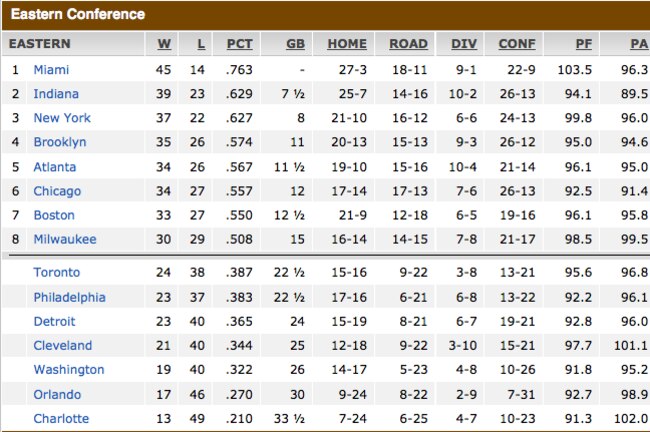Screen dimensions: 650x432
Task: Open the Milwaukee team link
Action: pos(65,239)
